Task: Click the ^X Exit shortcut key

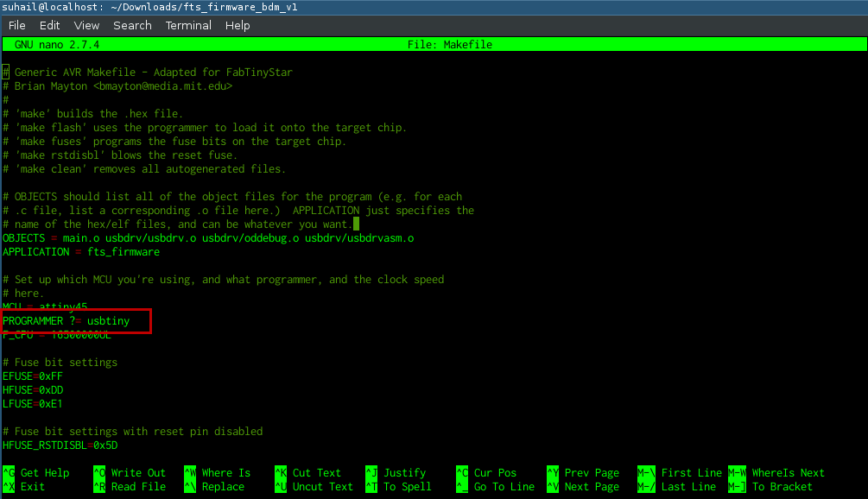Action: click(9, 487)
